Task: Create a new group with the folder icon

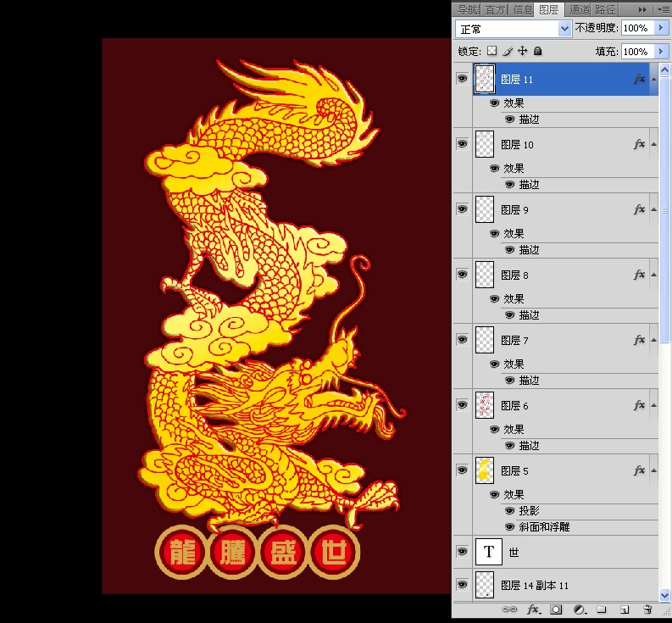Action: point(602,609)
